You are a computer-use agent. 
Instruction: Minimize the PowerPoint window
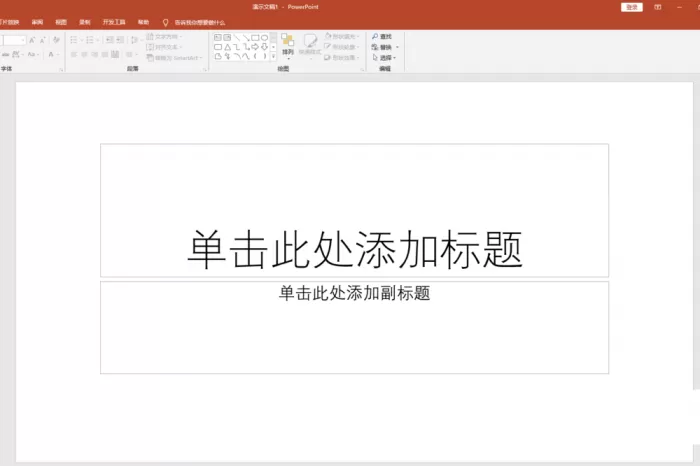point(679,7)
